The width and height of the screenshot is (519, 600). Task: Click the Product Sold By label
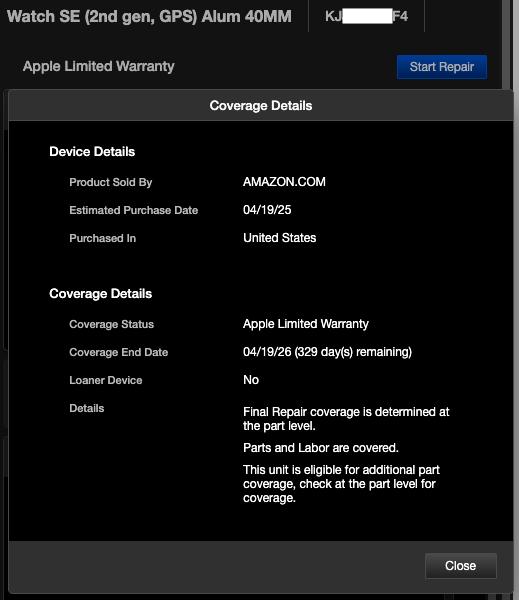111,182
